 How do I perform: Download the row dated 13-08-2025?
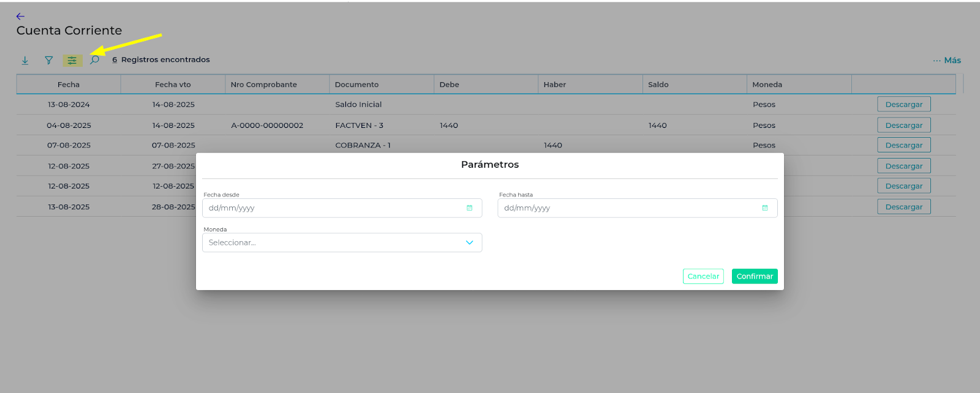pyautogui.click(x=904, y=207)
